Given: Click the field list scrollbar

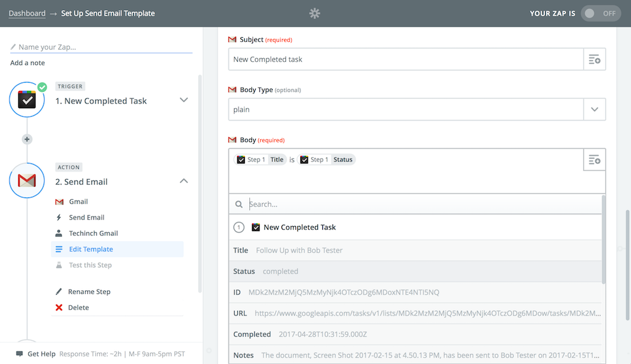Looking at the screenshot, I should (x=603, y=239).
